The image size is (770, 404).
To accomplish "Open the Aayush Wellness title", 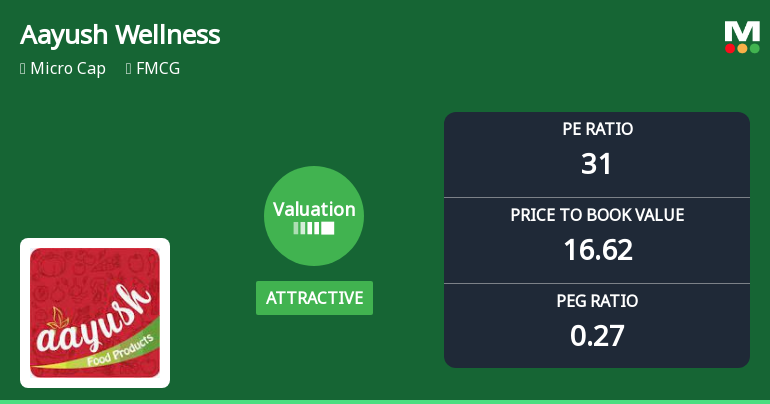I will tap(120, 35).
